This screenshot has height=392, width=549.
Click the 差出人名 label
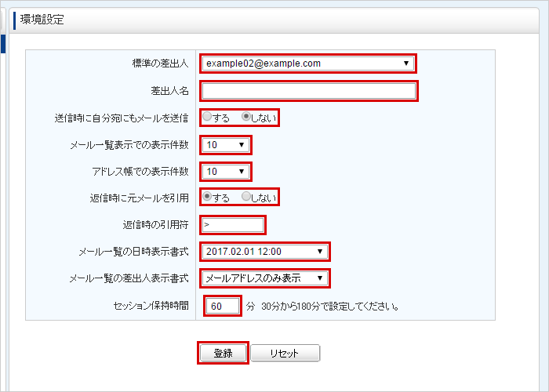(x=169, y=91)
